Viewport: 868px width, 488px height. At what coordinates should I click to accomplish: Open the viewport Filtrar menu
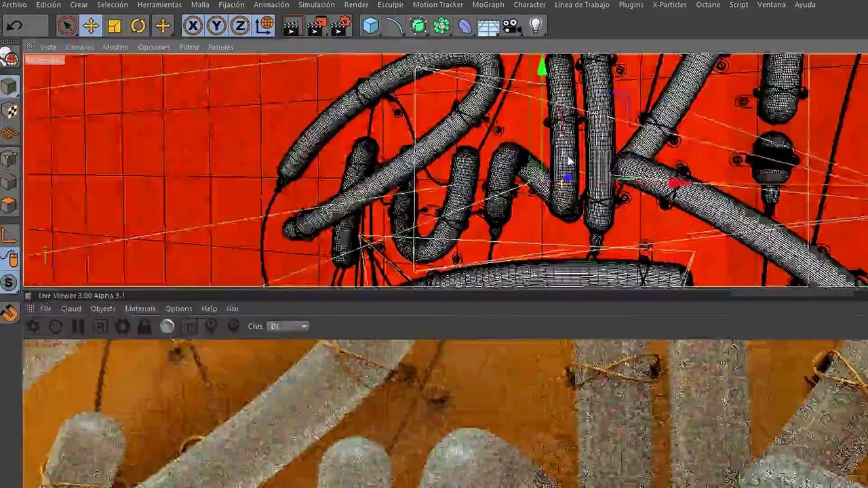pos(189,47)
